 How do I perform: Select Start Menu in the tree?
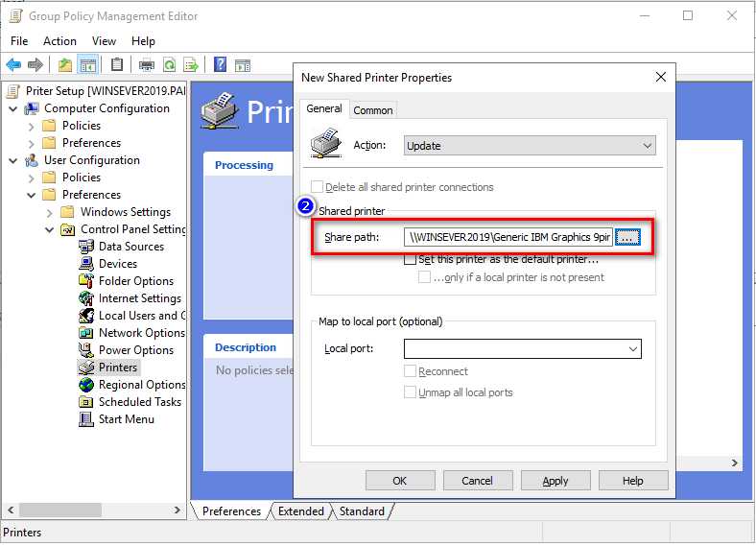point(127,420)
